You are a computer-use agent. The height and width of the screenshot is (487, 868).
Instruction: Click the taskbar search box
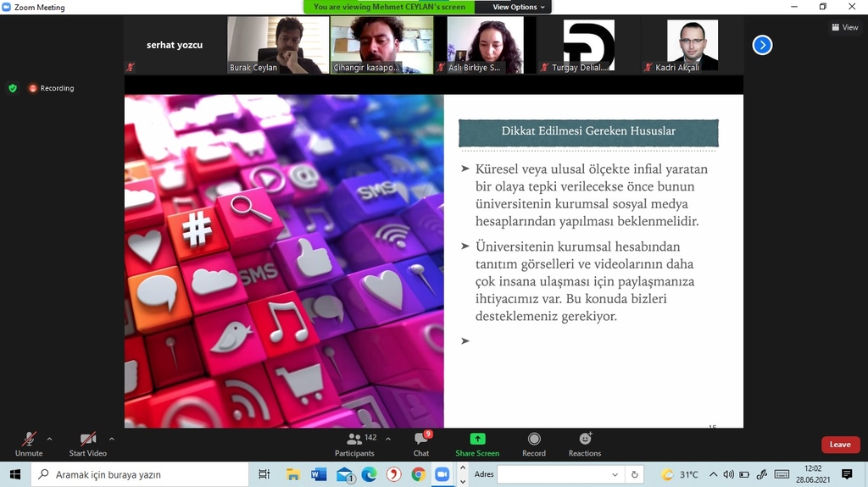click(140, 474)
